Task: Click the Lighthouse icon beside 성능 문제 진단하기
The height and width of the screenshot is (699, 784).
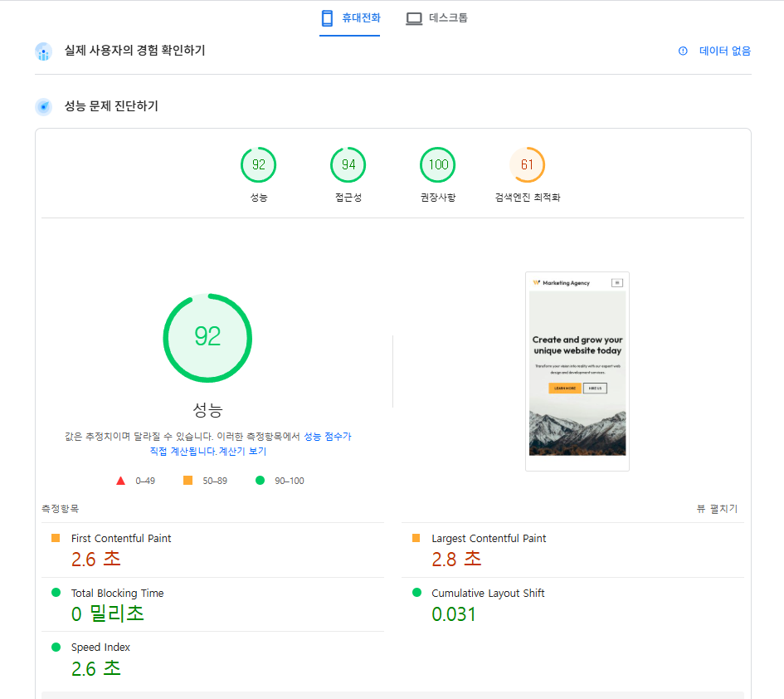Action: [43, 106]
